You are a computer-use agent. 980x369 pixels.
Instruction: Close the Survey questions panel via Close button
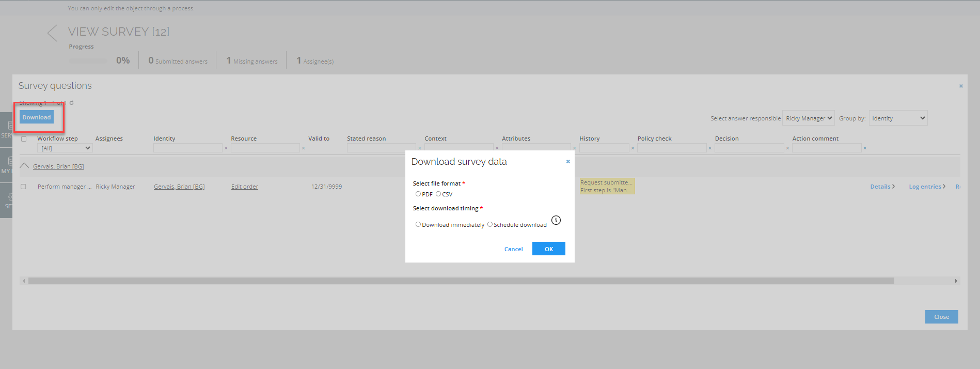point(942,317)
